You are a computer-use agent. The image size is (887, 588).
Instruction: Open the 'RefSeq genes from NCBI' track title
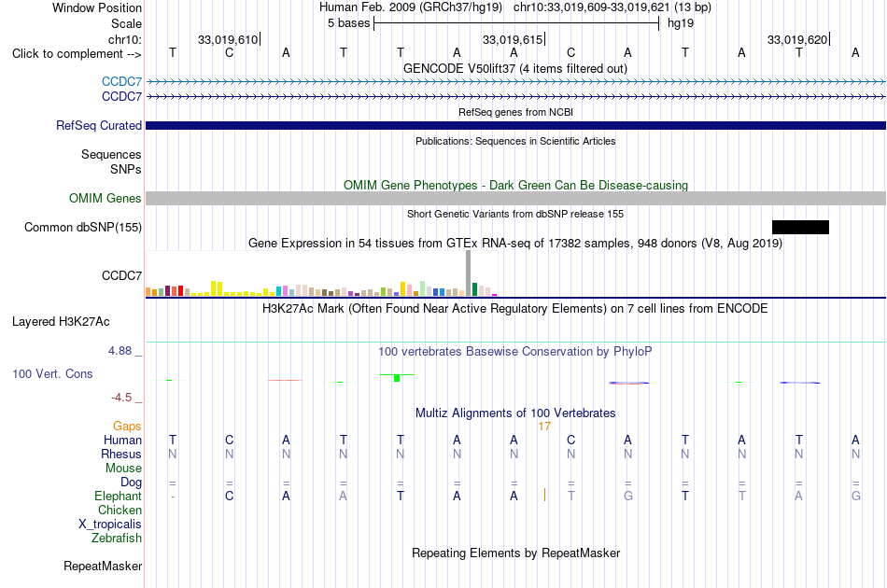click(x=515, y=112)
